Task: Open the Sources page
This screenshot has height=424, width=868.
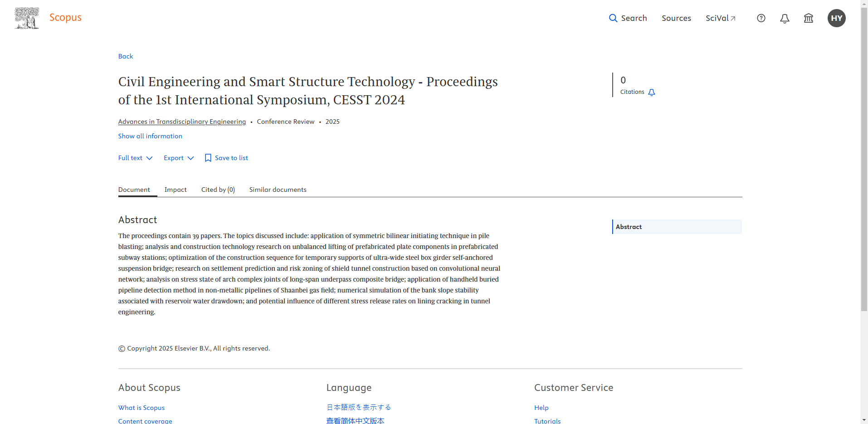Action: (676, 18)
